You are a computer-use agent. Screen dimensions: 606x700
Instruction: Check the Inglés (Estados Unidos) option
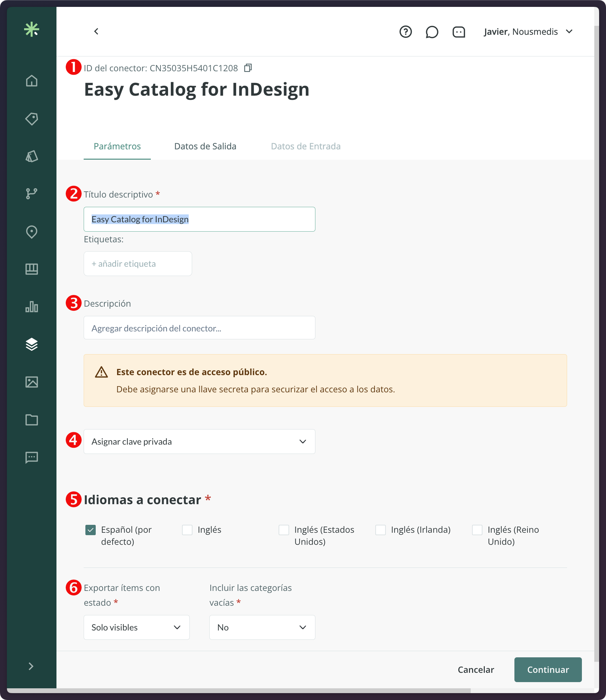pyautogui.click(x=284, y=530)
